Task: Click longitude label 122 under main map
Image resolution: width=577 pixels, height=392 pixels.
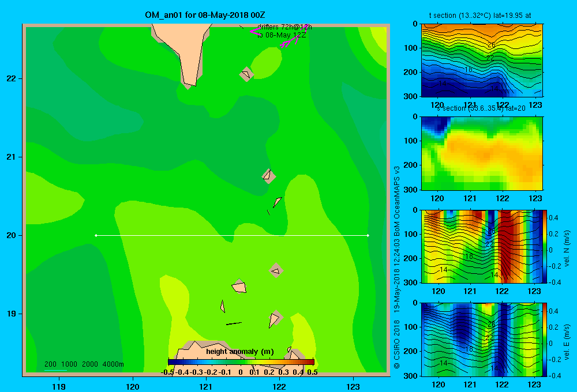Action: click(279, 386)
